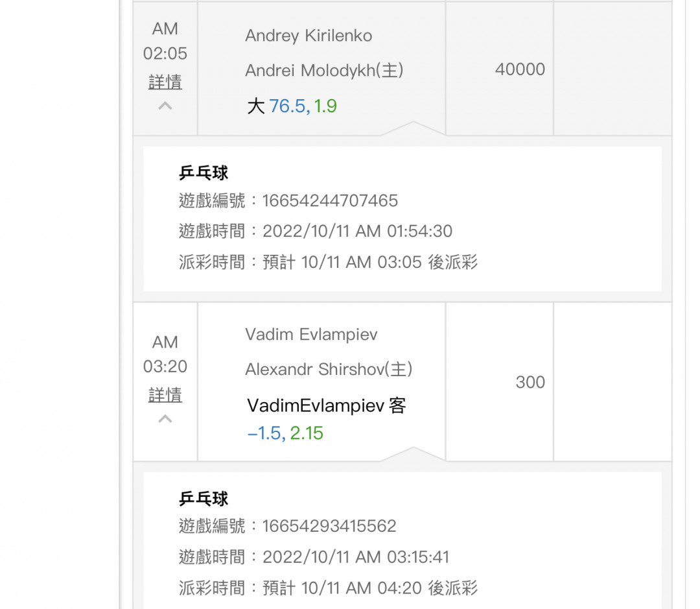Select home player Andrei Molodykh(主)
This screenshot has width=700, height=609.
pos(324,70)
